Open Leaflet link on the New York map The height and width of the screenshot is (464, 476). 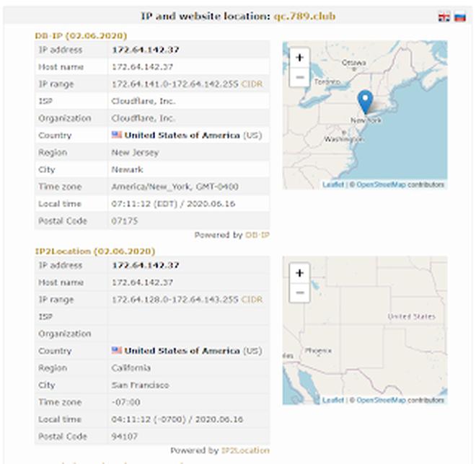(x=332, y=185)
